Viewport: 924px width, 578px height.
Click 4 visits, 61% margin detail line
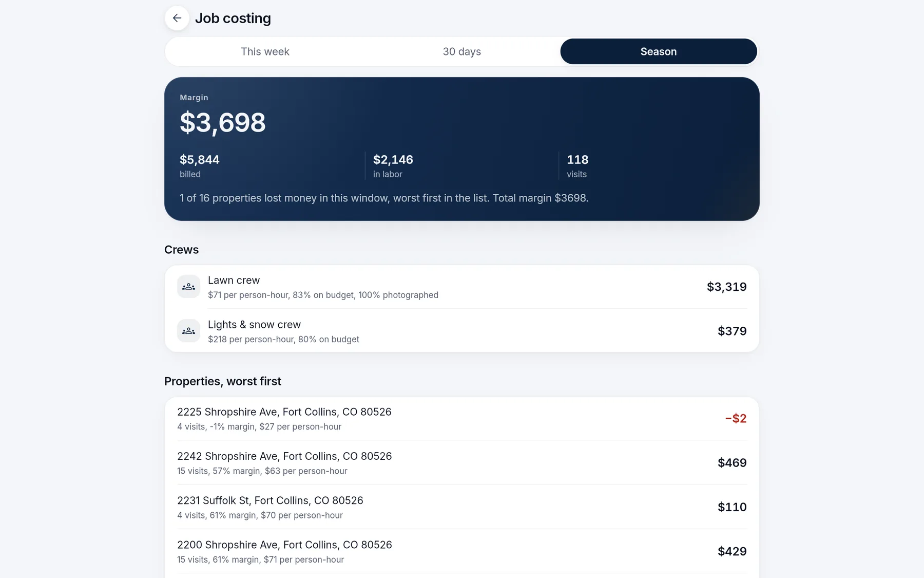260,515
